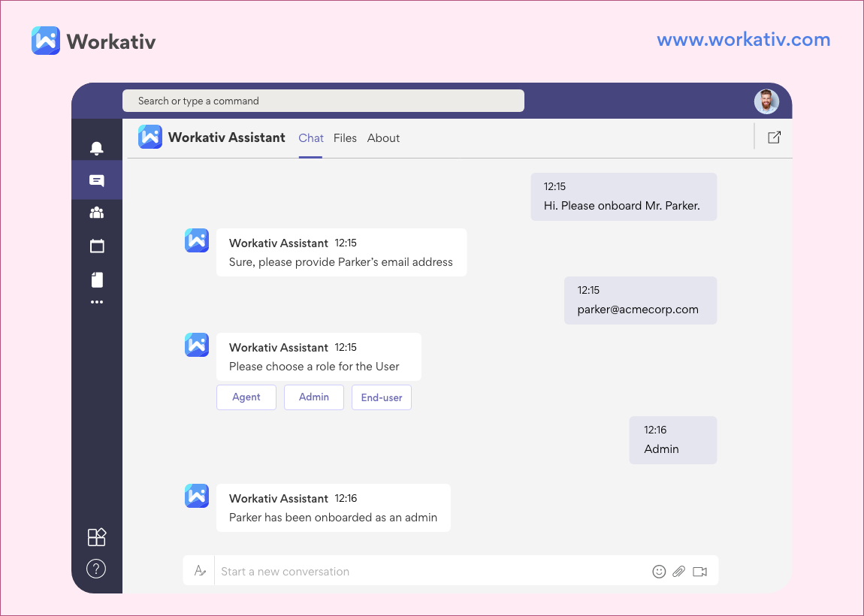The height and width of the screenshot is (616, 864).
Task: Select the 'Parker has been onboarded as an admin' message
Action: [334, 508]
